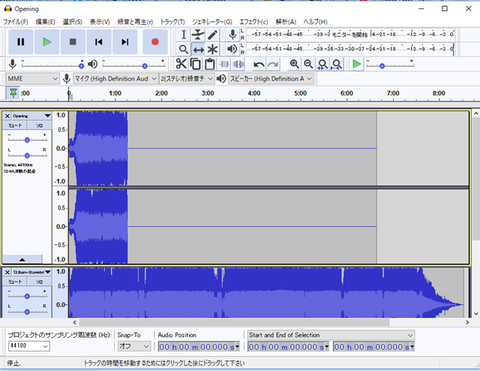
Task: Trim audio outside selection
Action: point(224,64)
